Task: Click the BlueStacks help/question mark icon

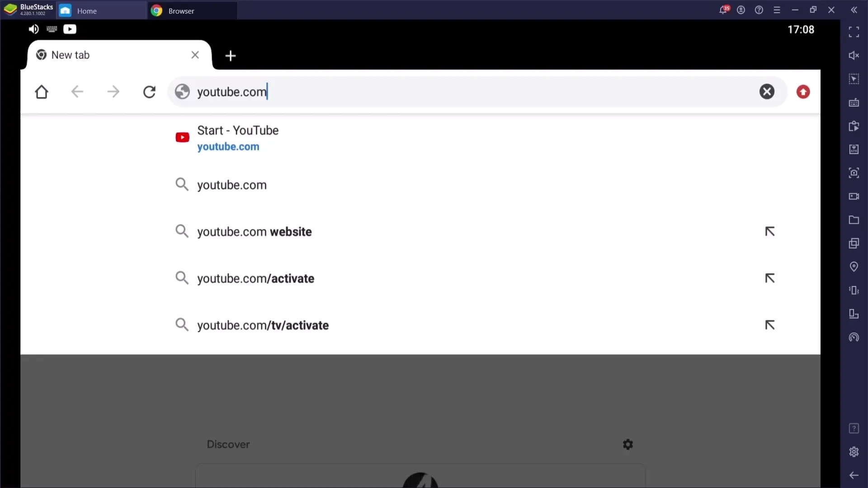Action: point(759,10)
